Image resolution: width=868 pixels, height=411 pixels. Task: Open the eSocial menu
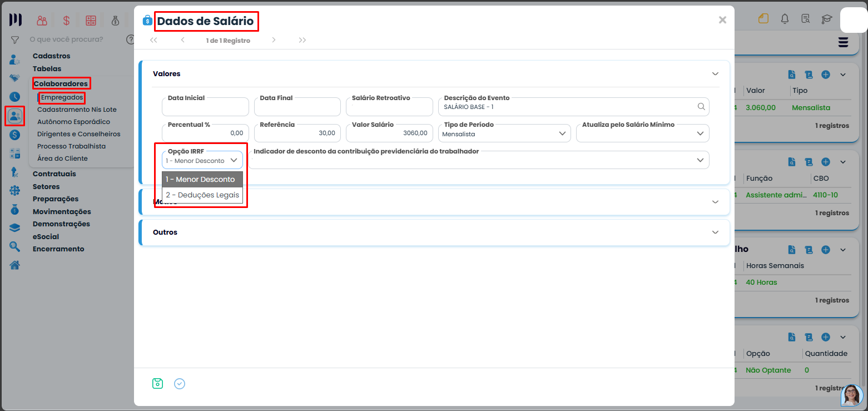tap(46, 236)
